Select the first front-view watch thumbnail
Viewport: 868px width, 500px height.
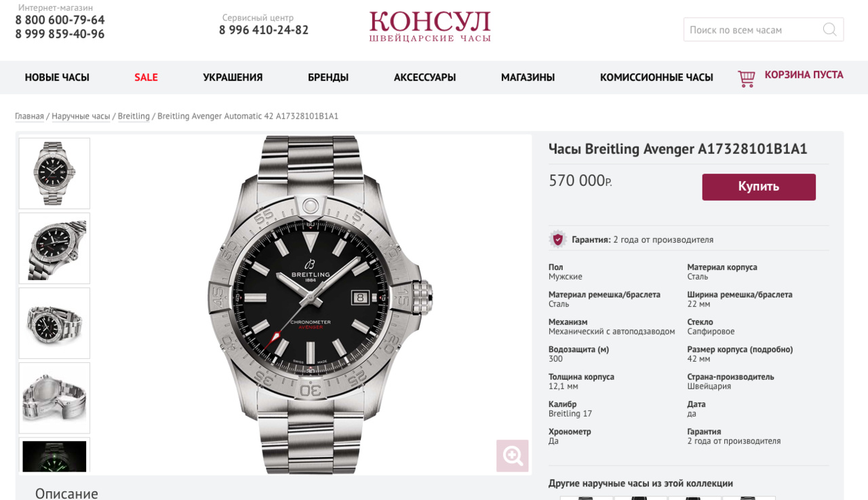coord(54,174)
